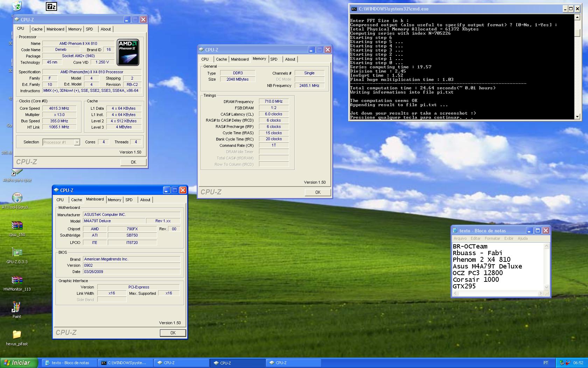Click the taskbar clock showing 06:52
The width and height of the screenshot is (588, 368).
tap(578, 363)
